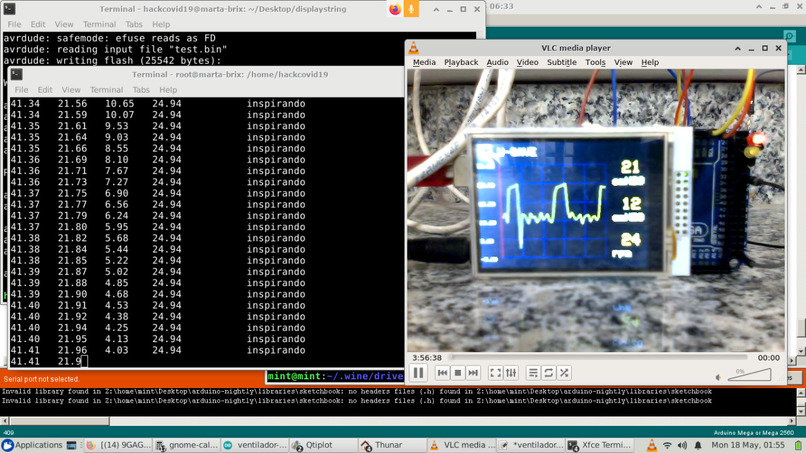Toggle VLC random shuffle
The width and height of the screenshot is (806, 453).
click(564, 373)
